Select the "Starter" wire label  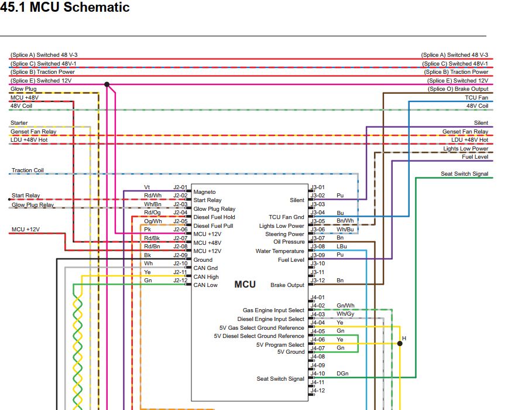pyautogui.click(x=19, y=122)
